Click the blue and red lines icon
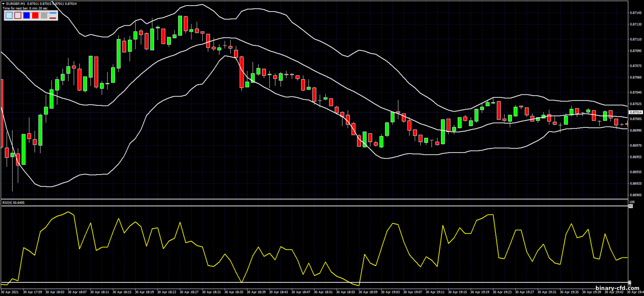Viewport: 644px width, 296px height. (x=53, y=15)
